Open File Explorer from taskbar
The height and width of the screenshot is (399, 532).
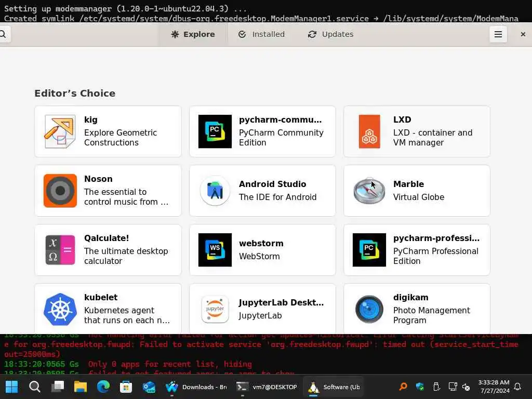pyautogui.click(x=81, y=387)
